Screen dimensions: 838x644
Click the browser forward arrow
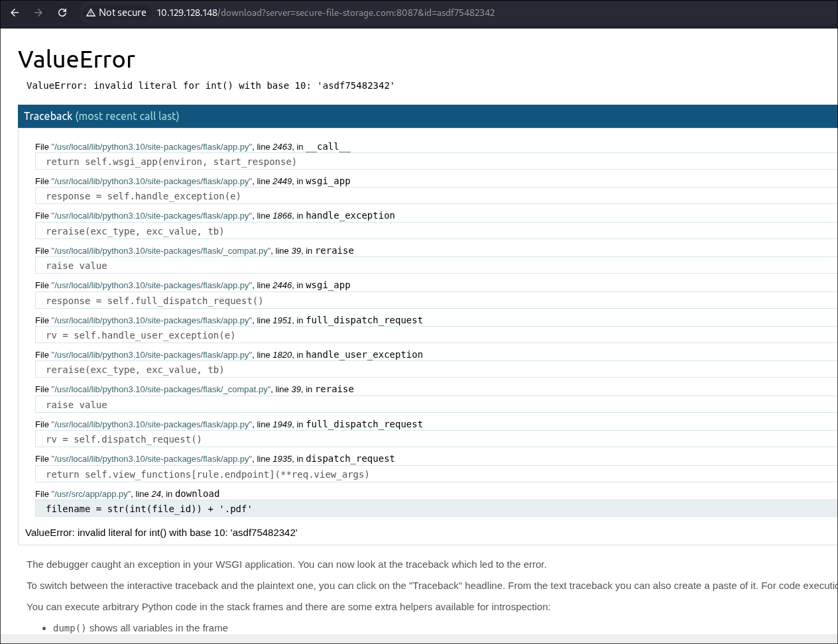(38, 13)
